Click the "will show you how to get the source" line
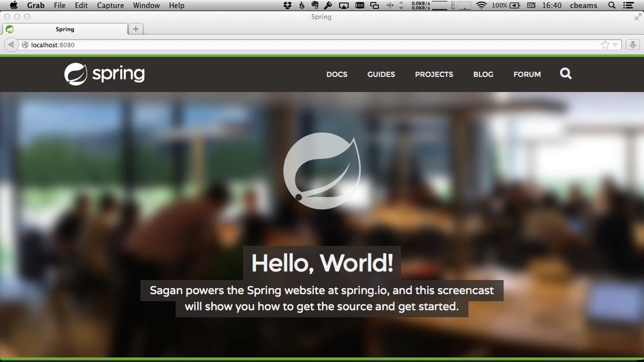The image size is (644, 362). click(322, 307)
